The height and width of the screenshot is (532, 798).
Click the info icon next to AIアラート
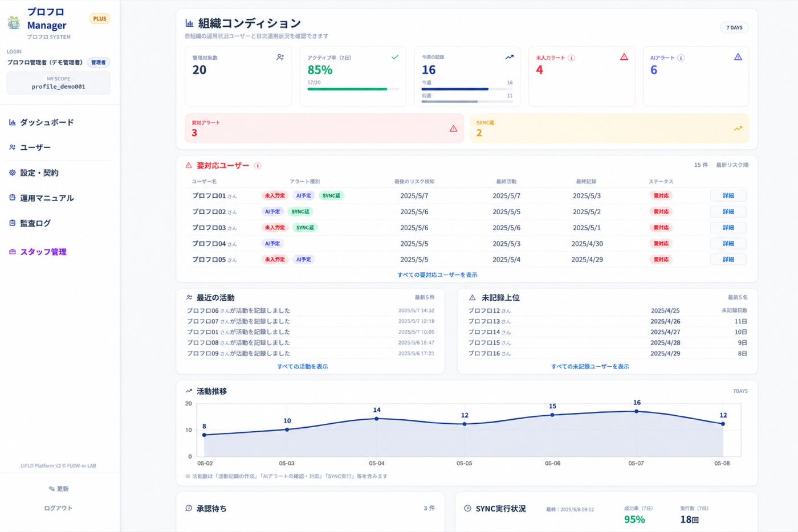681,58
